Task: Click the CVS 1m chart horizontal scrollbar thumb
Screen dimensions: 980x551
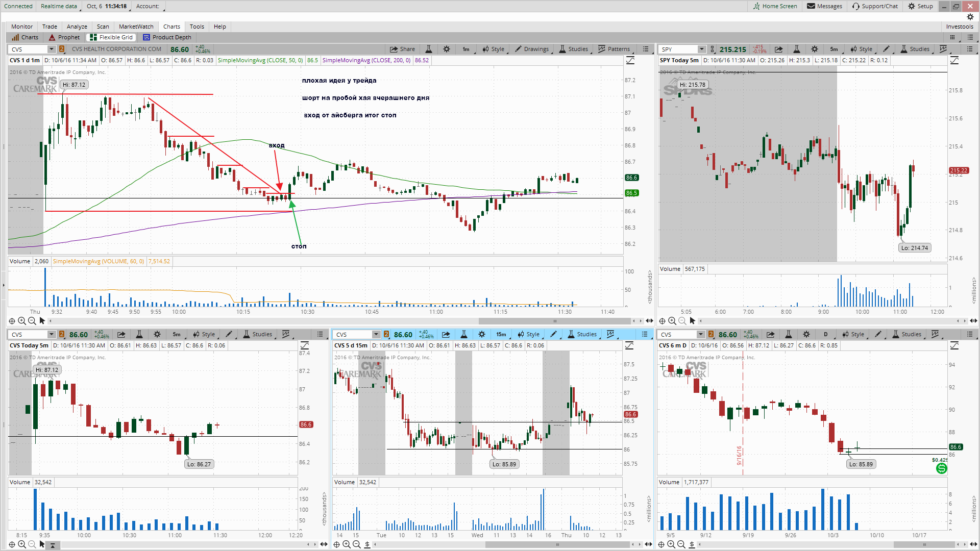Action: click(x=554, y=321)
